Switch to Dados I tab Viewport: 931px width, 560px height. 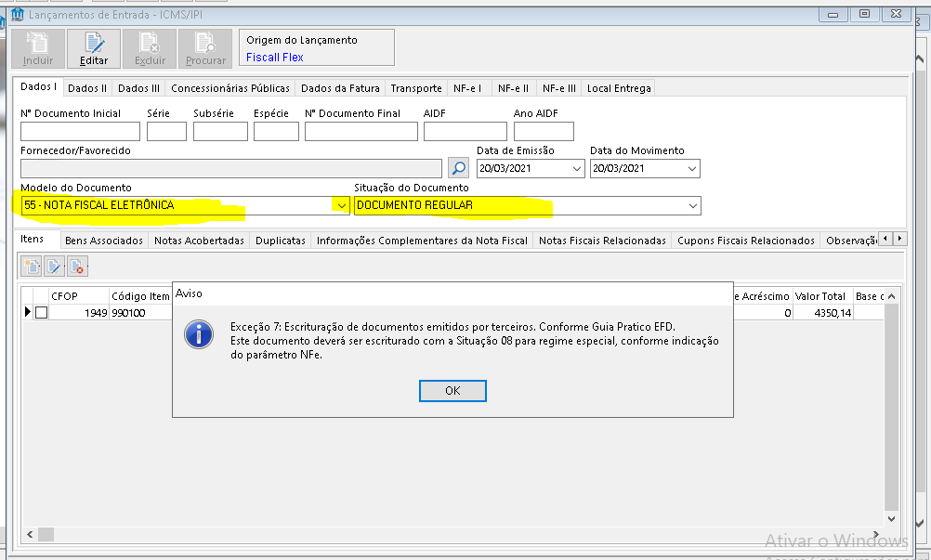[x=39, y=86]
